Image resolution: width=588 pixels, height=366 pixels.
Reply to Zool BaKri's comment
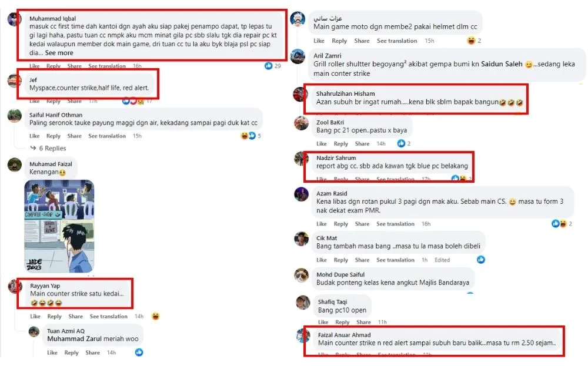pos(341,143)
